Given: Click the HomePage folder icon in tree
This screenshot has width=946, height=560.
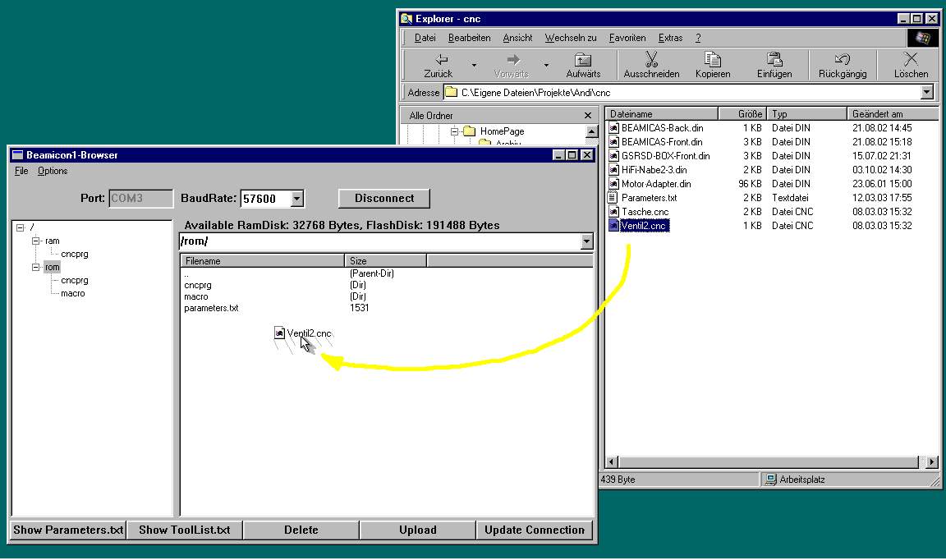Looking at the screenshot, I should pyautogui.click(x=470, y=131).
